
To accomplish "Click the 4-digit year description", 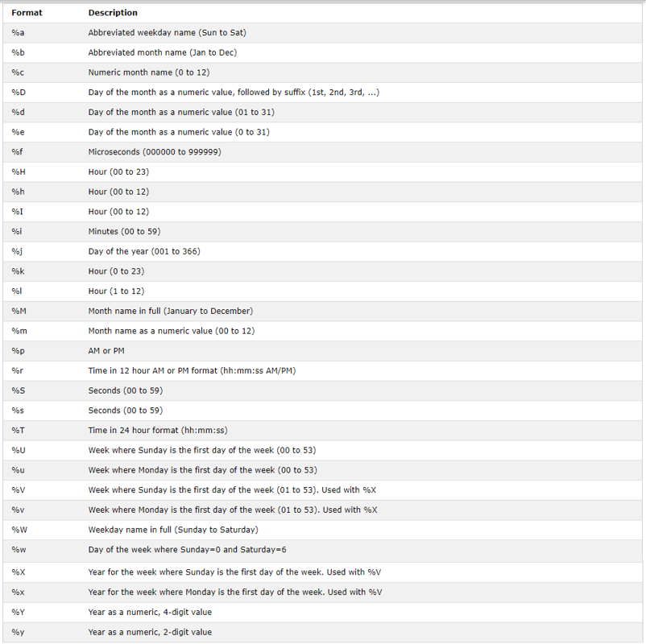I will coord(150,612).
